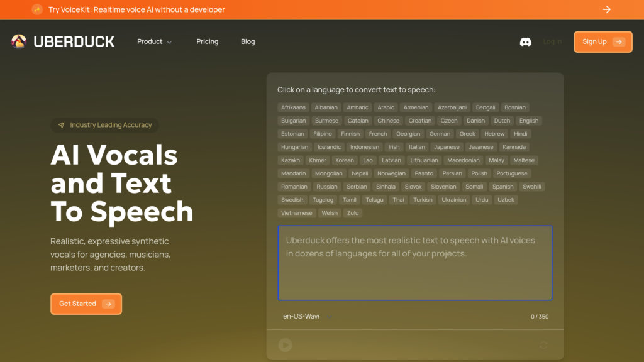
Task: Select the Kannada language
Action: pyautogui.click(x=514, y=147)
